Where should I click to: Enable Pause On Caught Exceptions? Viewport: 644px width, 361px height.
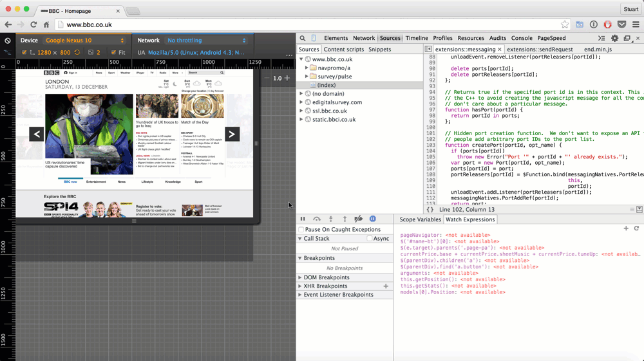click(301, 230)
